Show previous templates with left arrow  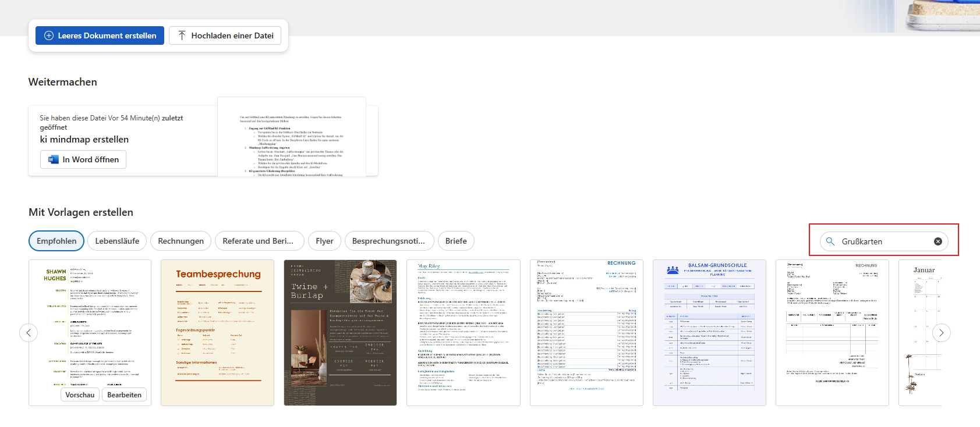pos(29,333)
